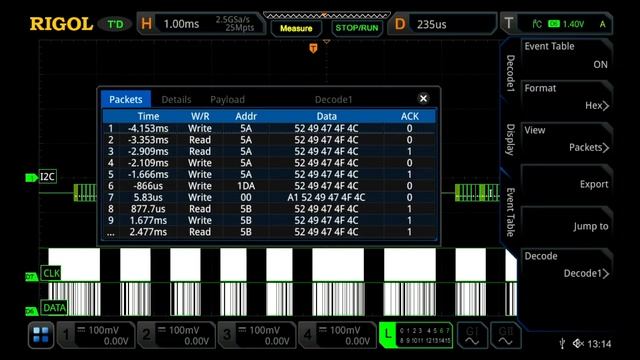Click the ACK column header

tap(409, 116)
